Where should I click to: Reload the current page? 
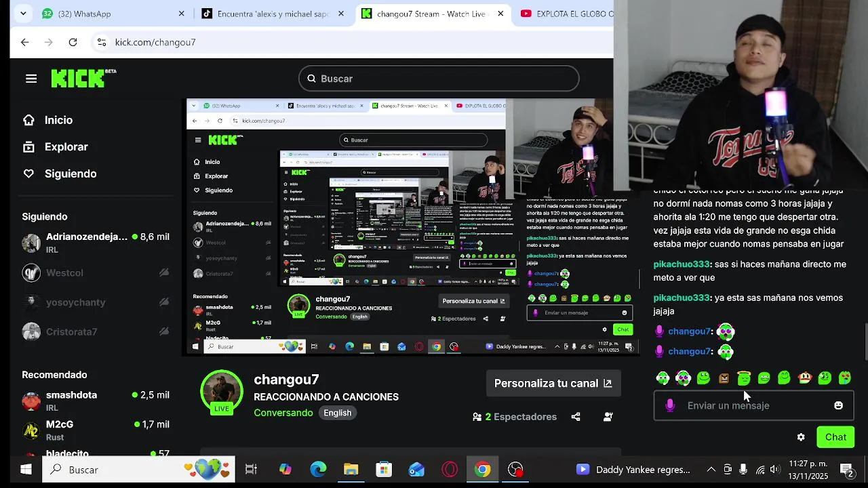pyautogui.click(x=73, y=42)
